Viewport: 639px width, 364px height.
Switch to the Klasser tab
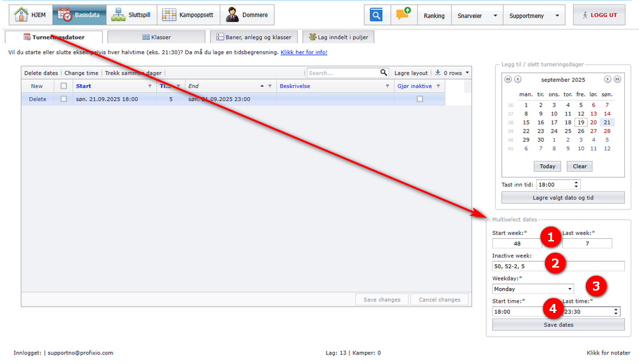157,37
